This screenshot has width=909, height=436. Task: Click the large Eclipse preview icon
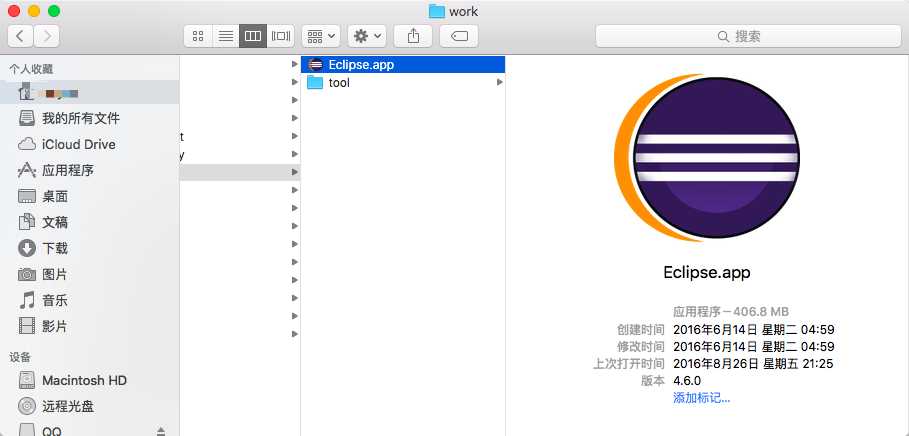(707, 157)
